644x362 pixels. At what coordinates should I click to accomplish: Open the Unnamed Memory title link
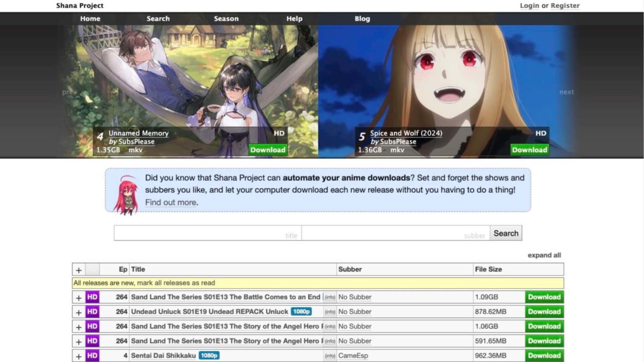click(x=138, y=133)
